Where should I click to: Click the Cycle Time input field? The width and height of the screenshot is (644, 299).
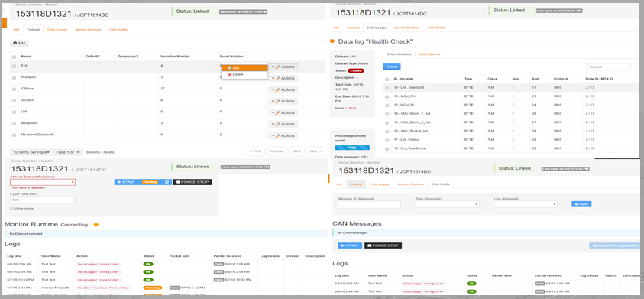(x=43, y=200)
